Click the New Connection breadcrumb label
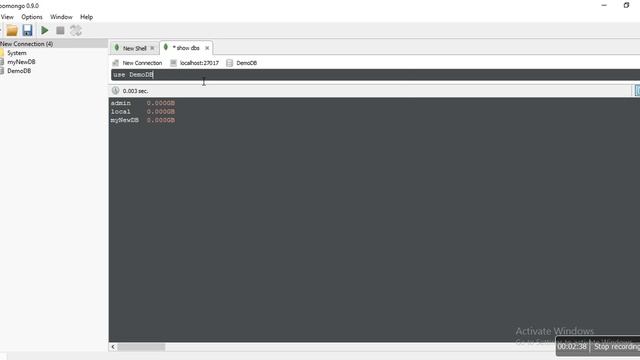640x360 pixels. point(142,63)
